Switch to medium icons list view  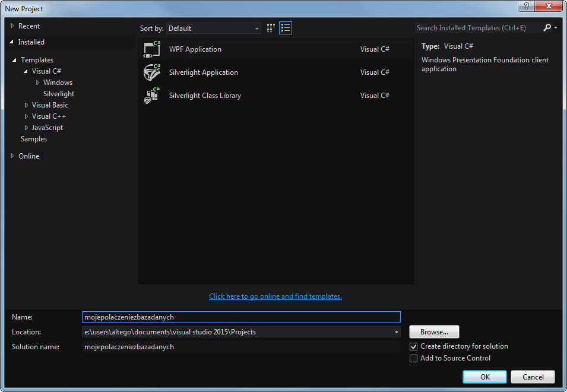[286, 28]
